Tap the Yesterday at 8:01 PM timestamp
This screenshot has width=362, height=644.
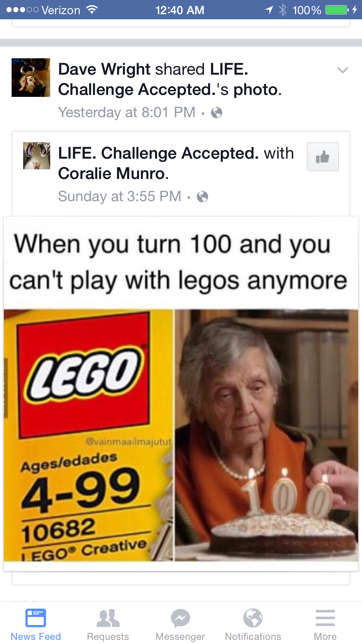pos(127,112)
